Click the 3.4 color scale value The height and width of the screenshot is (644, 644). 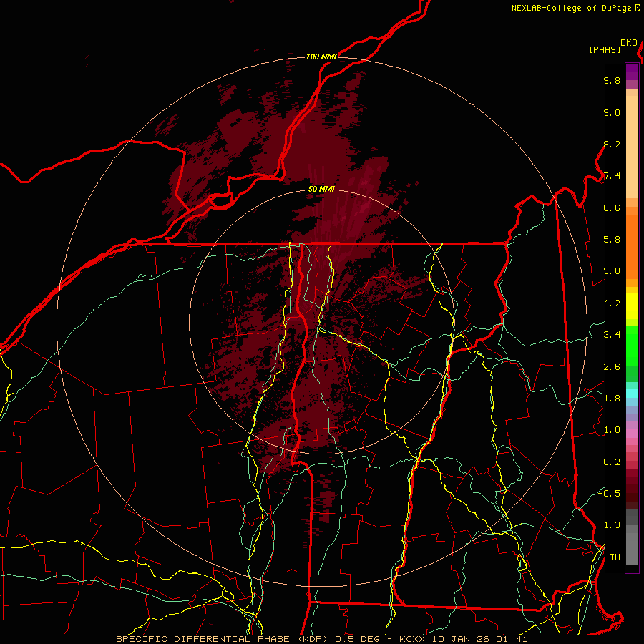[x=612, y=335]
